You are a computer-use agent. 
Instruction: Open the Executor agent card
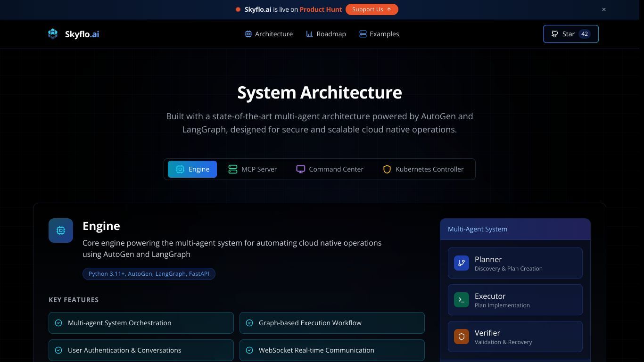(515, 300)
